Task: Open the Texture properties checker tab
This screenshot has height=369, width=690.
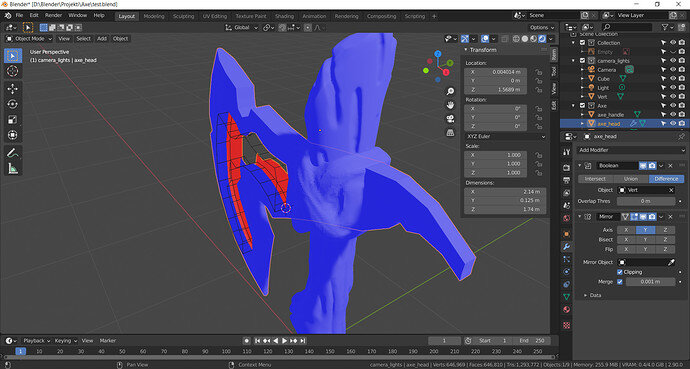Action: pyautogui.click(x=567, y=325)
